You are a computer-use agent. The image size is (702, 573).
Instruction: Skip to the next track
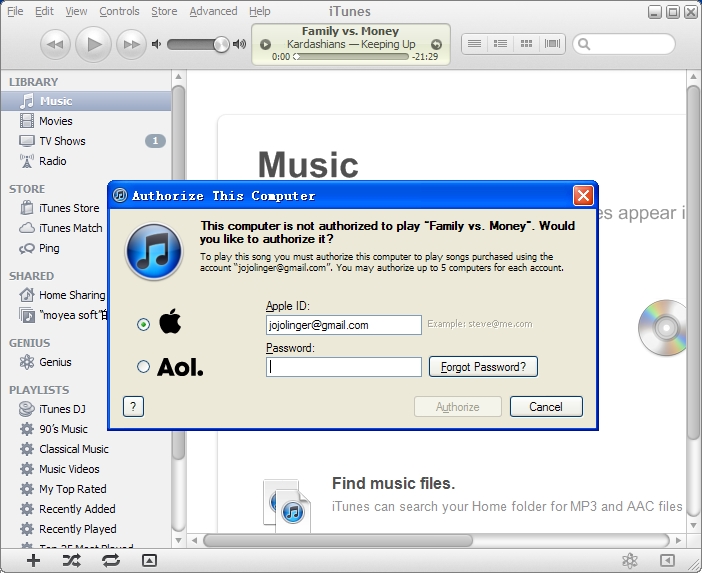coord(131,44)
